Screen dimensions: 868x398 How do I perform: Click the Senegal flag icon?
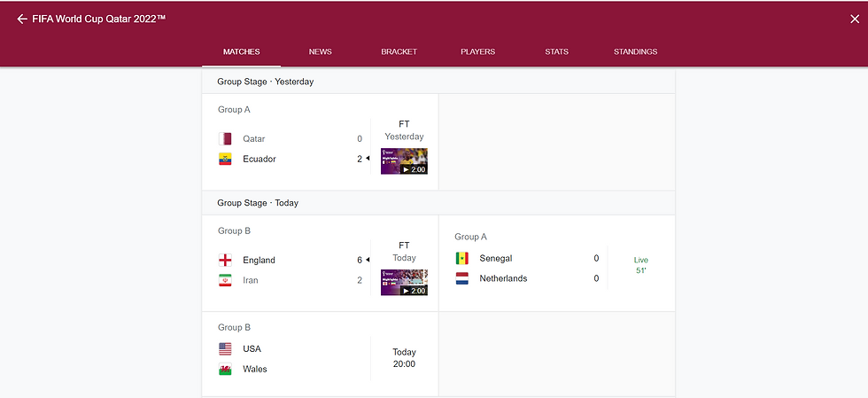tap(461, 259)
